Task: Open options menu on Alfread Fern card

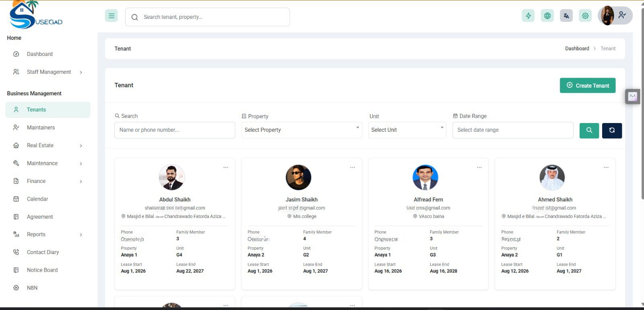Action: [x=479, y=167]
